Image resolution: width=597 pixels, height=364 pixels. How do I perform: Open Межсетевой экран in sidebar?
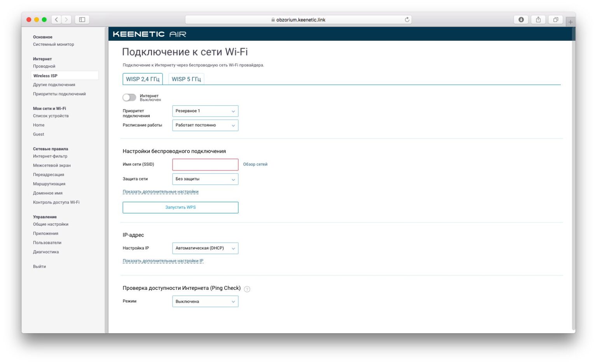coord(52,165)
